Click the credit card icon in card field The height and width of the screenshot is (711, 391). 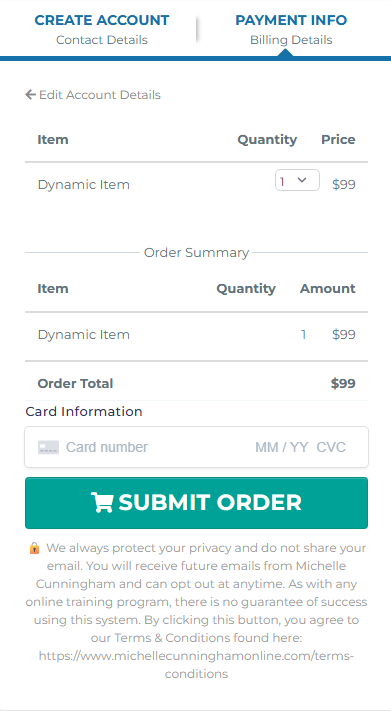(x=49, y=448)
